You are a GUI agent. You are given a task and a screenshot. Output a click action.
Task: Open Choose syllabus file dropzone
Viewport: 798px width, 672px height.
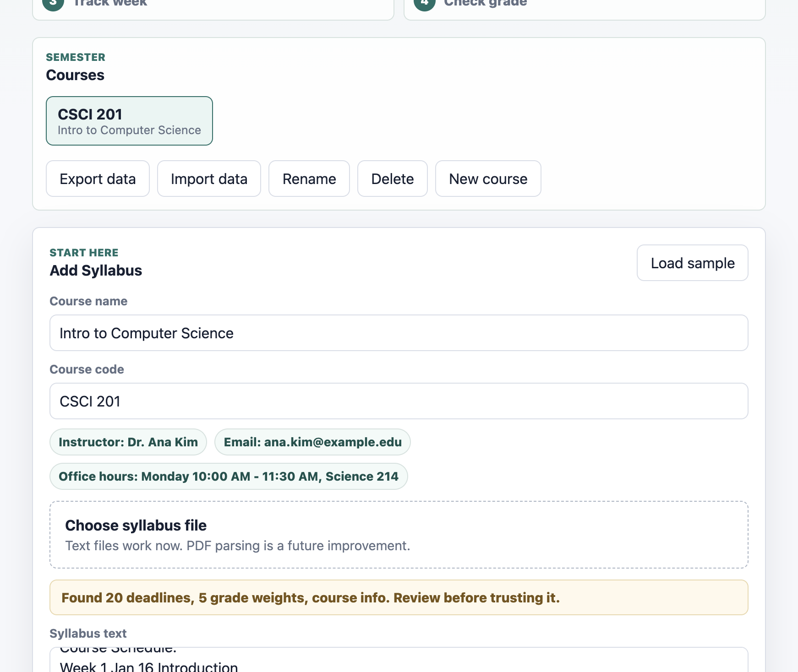pos(399,535)
